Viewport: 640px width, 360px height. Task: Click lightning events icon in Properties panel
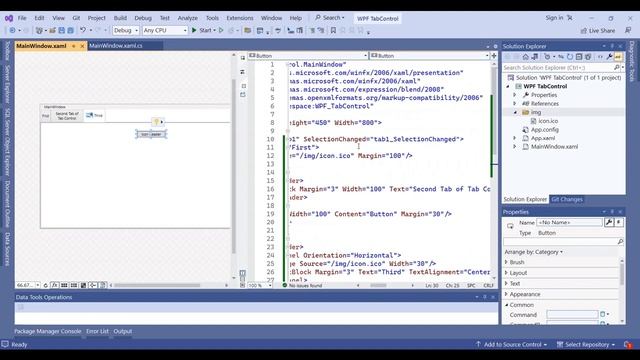(619, 222)
